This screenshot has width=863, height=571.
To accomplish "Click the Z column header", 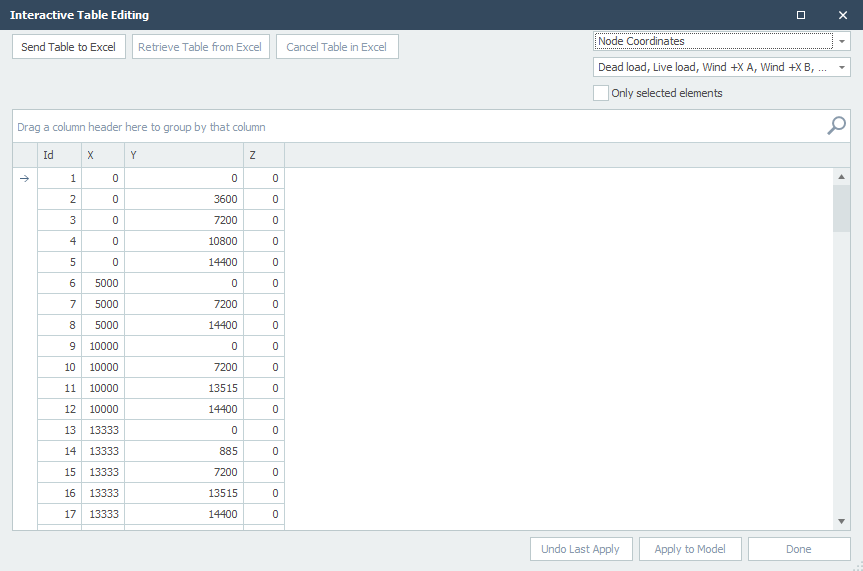I will (264, 155).
